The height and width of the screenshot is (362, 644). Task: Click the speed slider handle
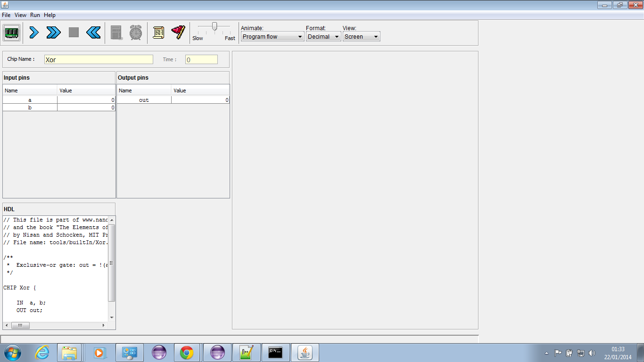coord(215,26)
